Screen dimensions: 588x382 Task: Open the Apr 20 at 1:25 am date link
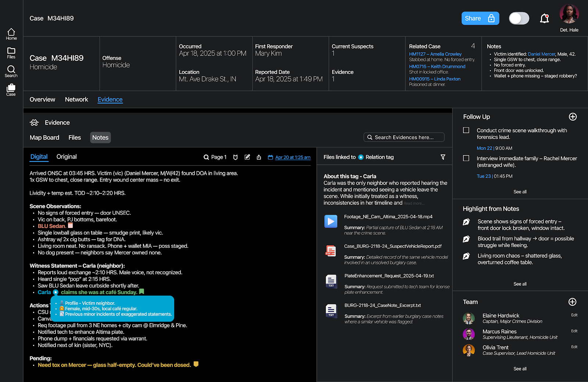click(293, 157)
